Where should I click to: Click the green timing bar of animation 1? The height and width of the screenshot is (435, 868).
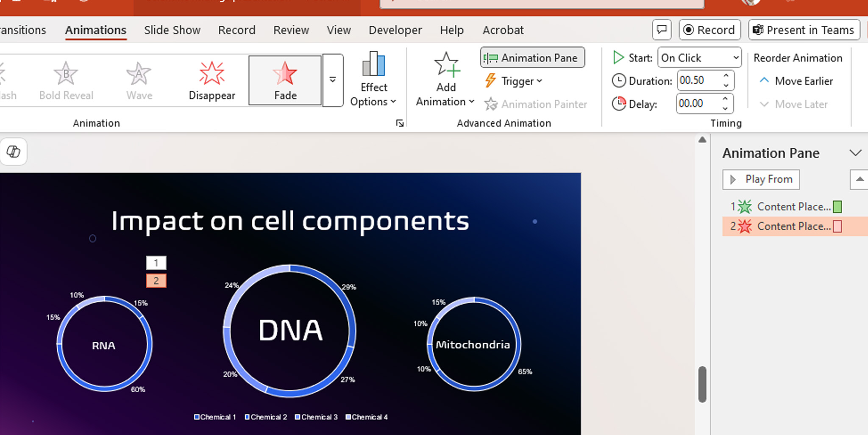click(x=837, y=207)
